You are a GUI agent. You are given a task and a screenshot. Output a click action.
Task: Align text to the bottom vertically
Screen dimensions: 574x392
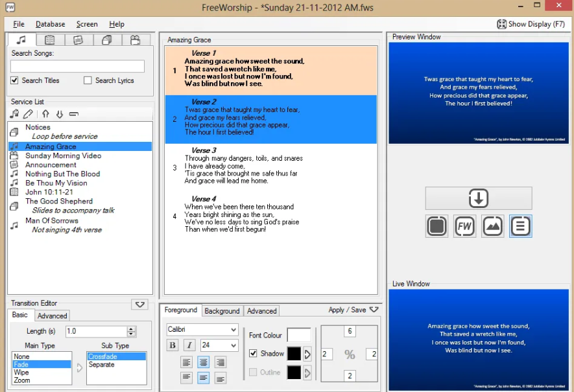[220, 378]
